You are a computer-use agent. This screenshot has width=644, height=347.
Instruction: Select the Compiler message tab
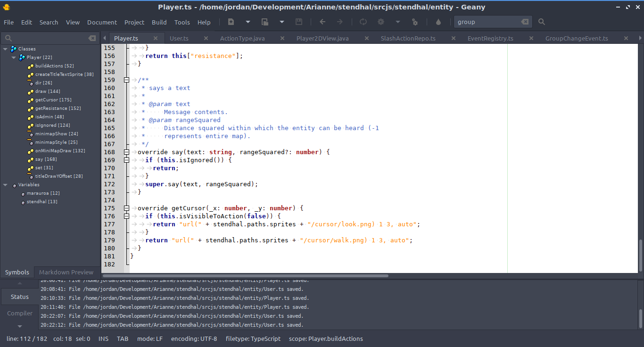pyautogui.click(x=20, y=313)
